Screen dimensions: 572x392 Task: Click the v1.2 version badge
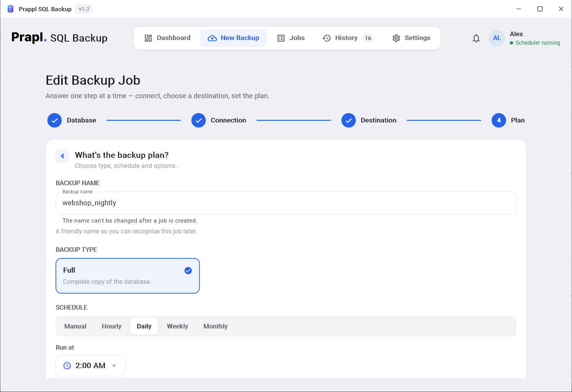click(84, 9)
